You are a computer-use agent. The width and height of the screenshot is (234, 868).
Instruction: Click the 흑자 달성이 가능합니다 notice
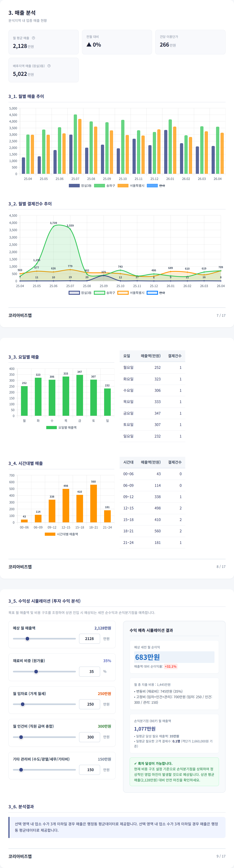(174, 772)
